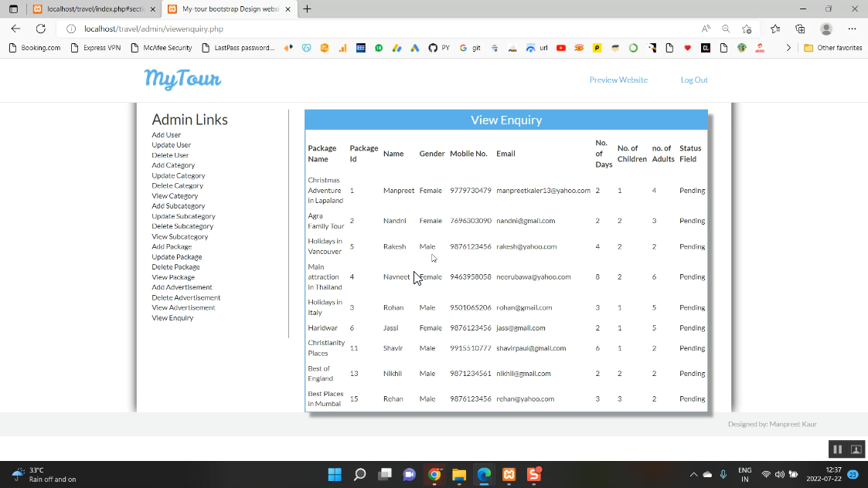
Task: Go back using the browser back arrow
Action: click(15, 29)
